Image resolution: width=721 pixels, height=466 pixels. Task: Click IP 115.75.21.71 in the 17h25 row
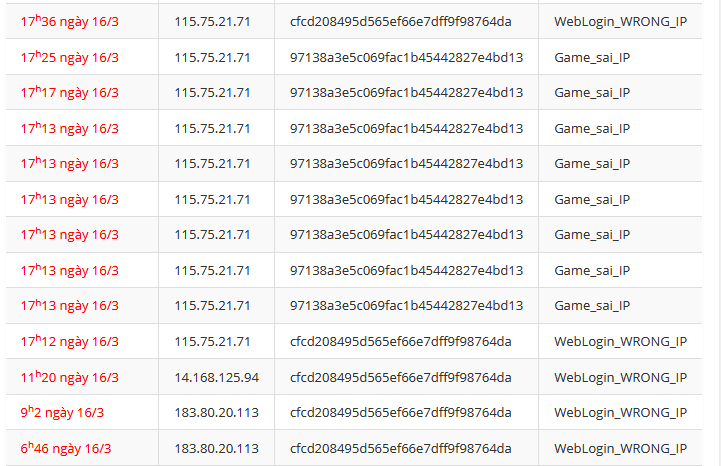(212, 57)
